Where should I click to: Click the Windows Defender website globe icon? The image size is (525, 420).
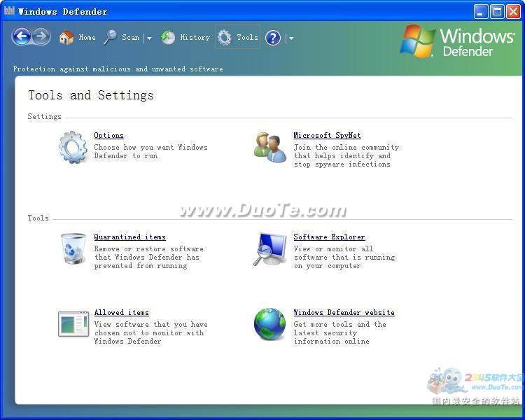pyautogui.click(x=269, y=324)
